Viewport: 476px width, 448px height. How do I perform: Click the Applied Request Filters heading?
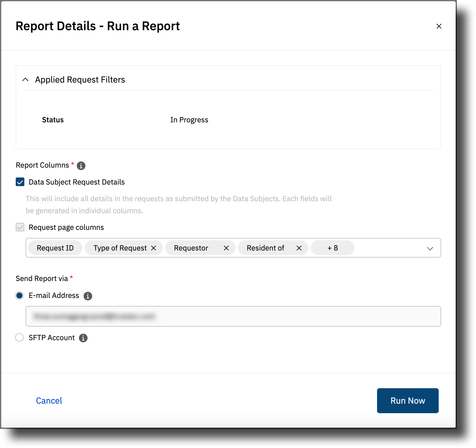pos(80,80)
